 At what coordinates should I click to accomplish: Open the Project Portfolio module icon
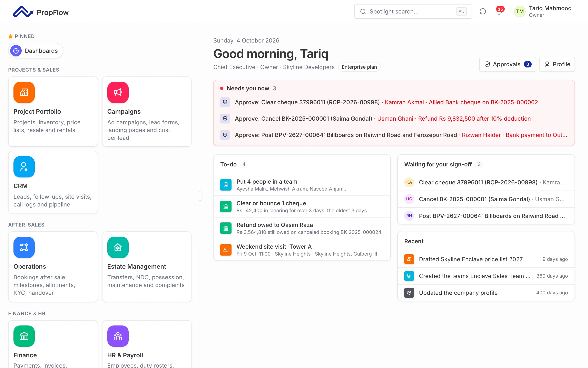pos(24,92)
